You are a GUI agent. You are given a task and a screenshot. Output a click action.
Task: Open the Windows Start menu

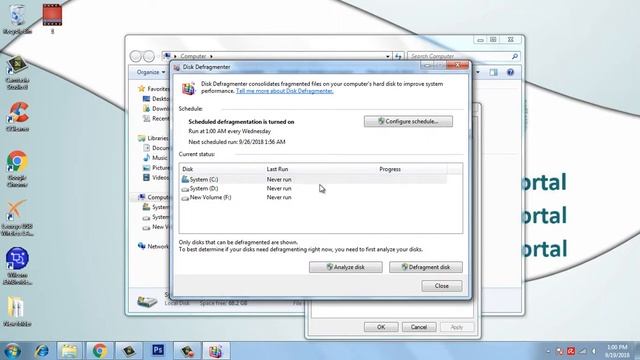pyautogui.click(x=12, y=351)
